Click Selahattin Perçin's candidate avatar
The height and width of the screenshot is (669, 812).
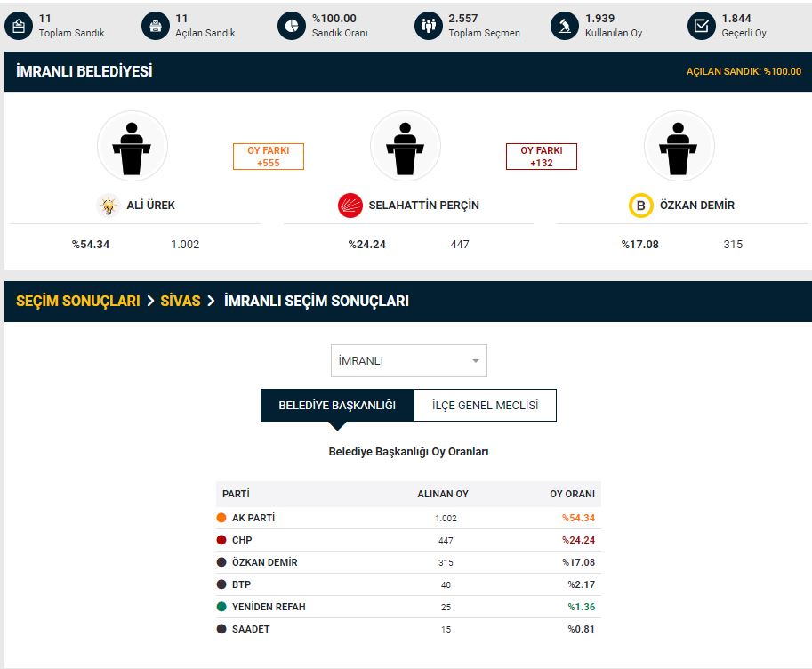(x=406, y=146)
